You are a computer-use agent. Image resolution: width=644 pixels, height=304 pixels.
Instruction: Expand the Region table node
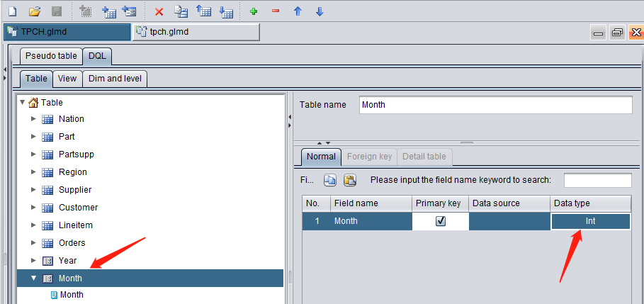point(34,171)
